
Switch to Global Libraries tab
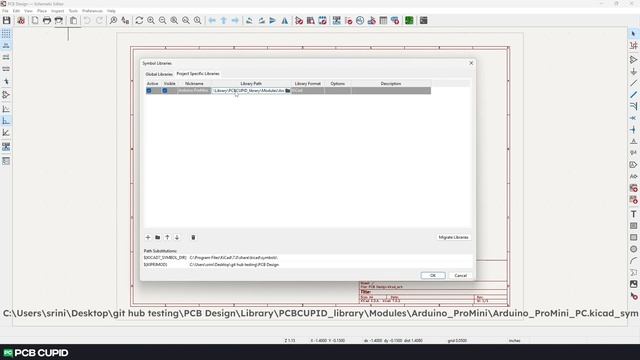click(x=159, y=74)
